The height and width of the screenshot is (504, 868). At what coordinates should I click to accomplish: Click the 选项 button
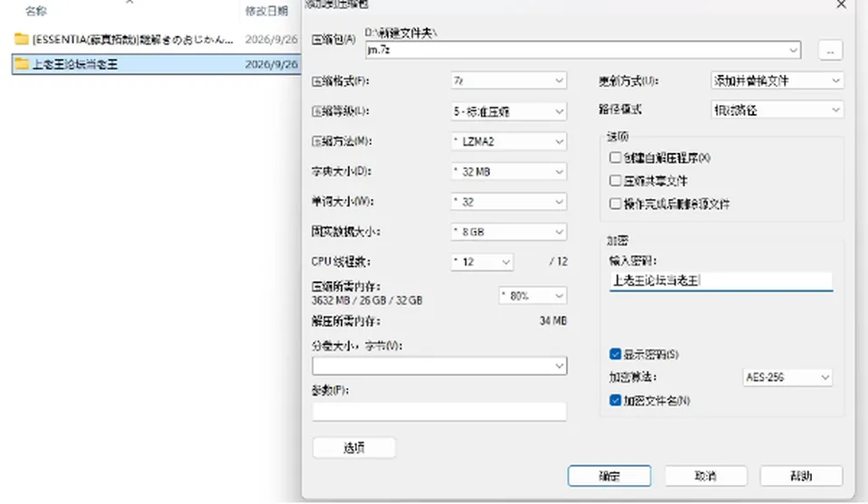pyautogui.click(x=354, y=448)
